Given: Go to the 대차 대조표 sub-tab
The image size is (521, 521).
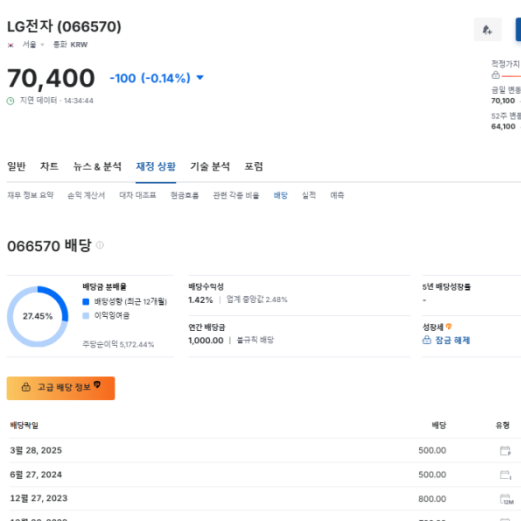Looking at the screenshot, I should [138, 195].
